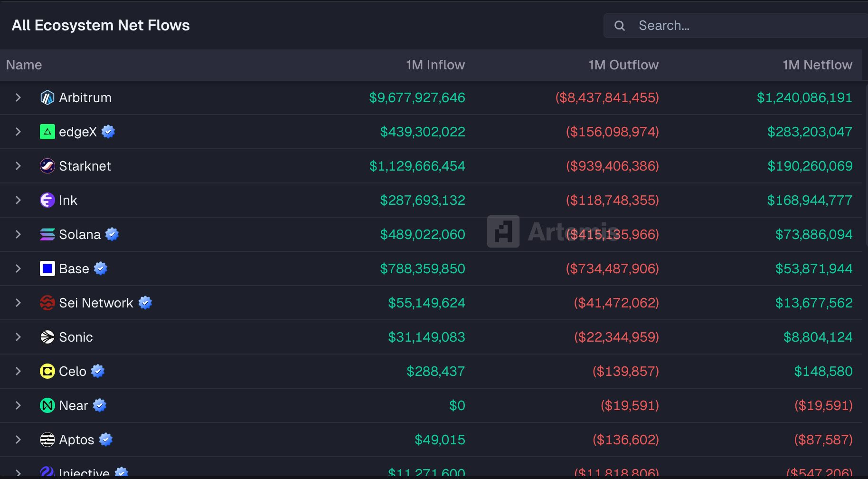Click the Ink purple logo icon
Image resolution: width=868 pixels, height=479 pixels.
click(47, 200)
